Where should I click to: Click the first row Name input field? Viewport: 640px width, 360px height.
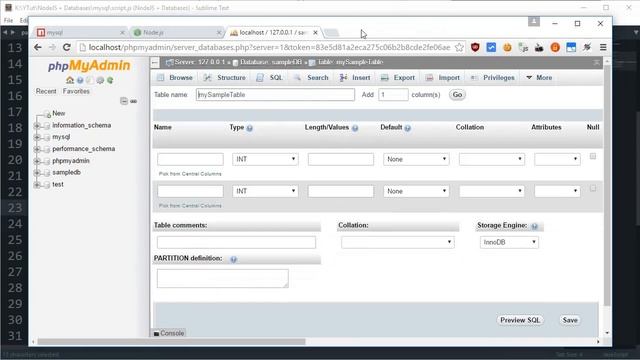[190, 159]
